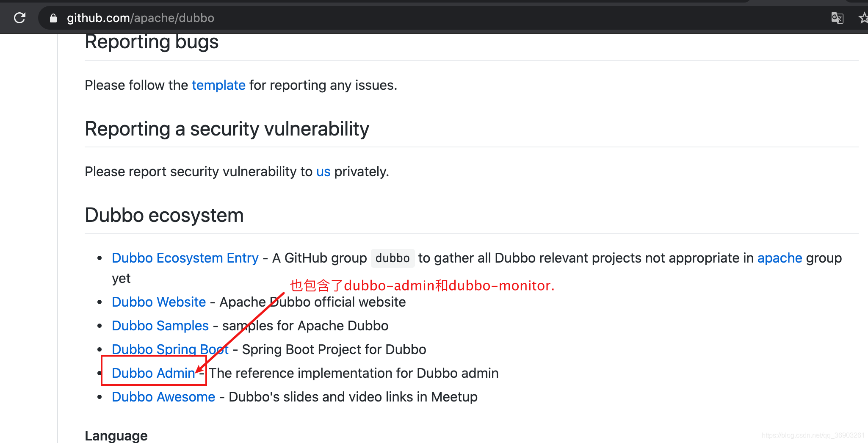Image resolution: width=868 pixels, height=443 pixels.
Task: Visit the 'apache' group link
Action: click(x=780, y=258)
